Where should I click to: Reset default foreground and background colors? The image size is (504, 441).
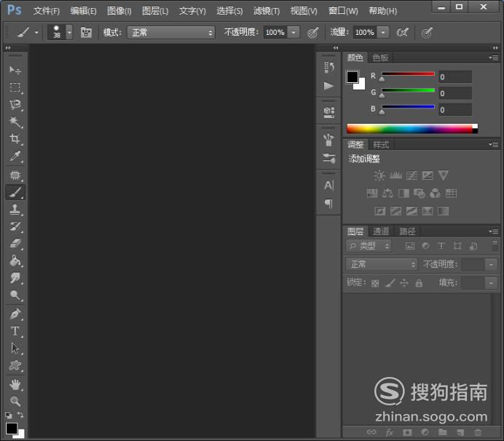coord(8,415)
